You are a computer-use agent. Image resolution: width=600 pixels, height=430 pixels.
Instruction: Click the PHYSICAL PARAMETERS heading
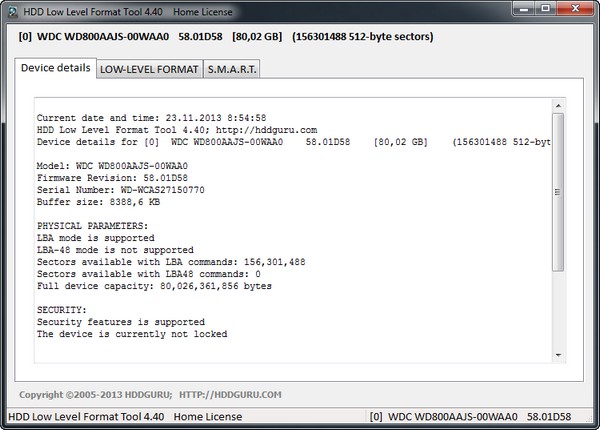pyautogui.click(x=92, y=226)
